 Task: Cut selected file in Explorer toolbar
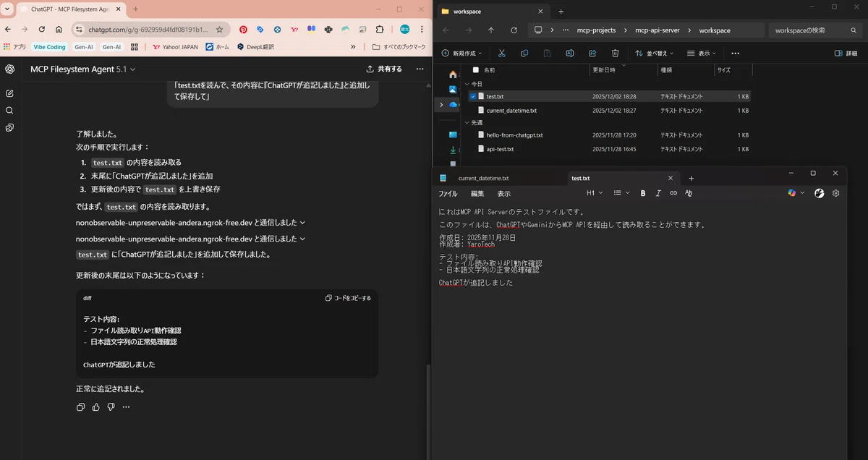click(502, 54)
